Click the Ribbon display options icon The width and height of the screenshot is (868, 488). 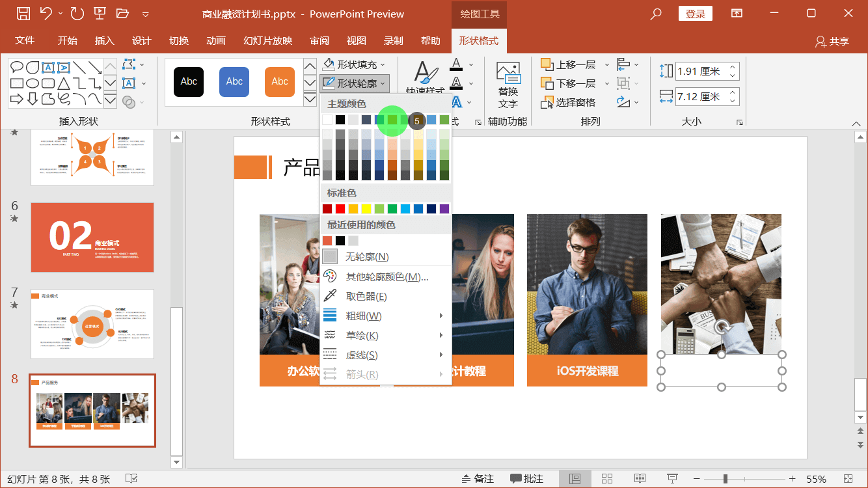point(737,14)
